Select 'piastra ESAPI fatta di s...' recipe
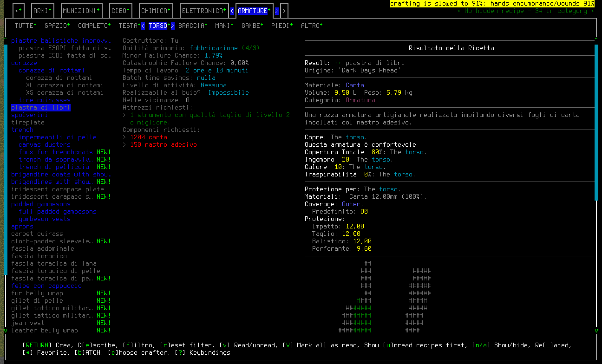The width and height of the screenshot is (602, 364). [65, 48]
